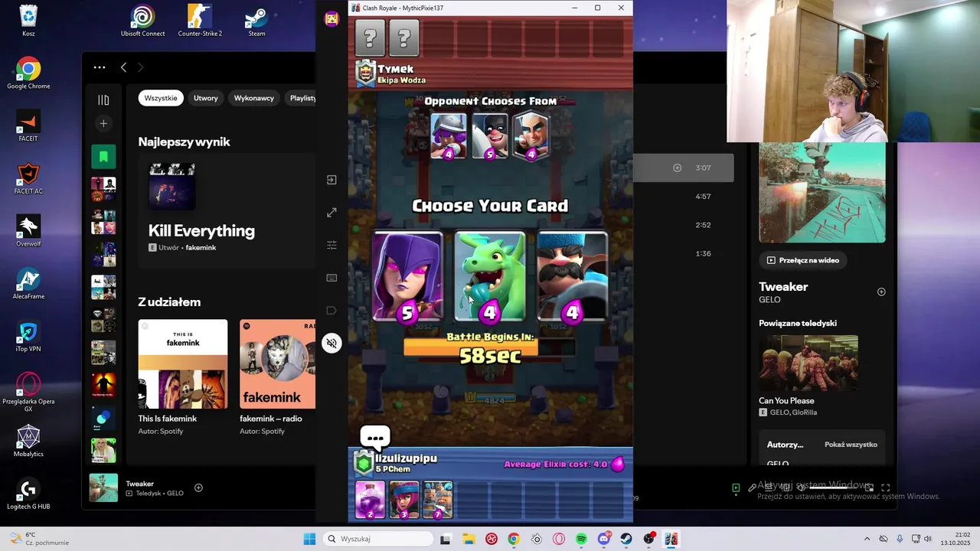Mute emulator sound in the sidebar
980x551 pixels.
click(332, 344)
